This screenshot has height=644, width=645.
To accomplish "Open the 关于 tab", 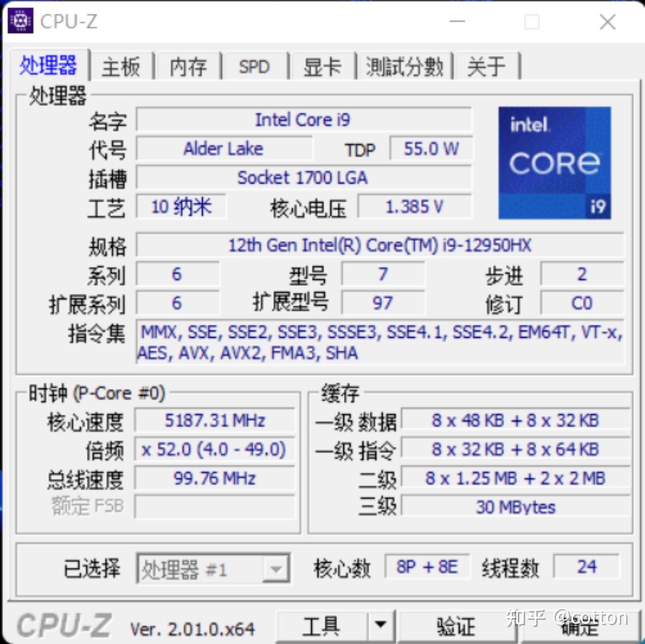I will pyautogui.click(x=486, y=66).
